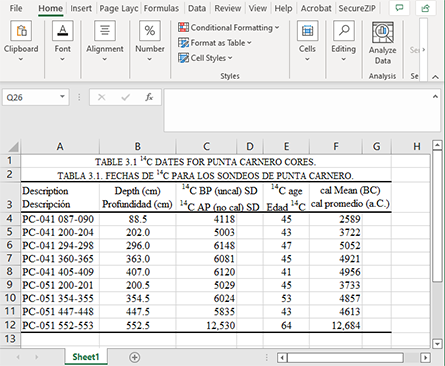The image size is (445, 366).
Task: Click the Share icon button
Action: tap(425, 8)
